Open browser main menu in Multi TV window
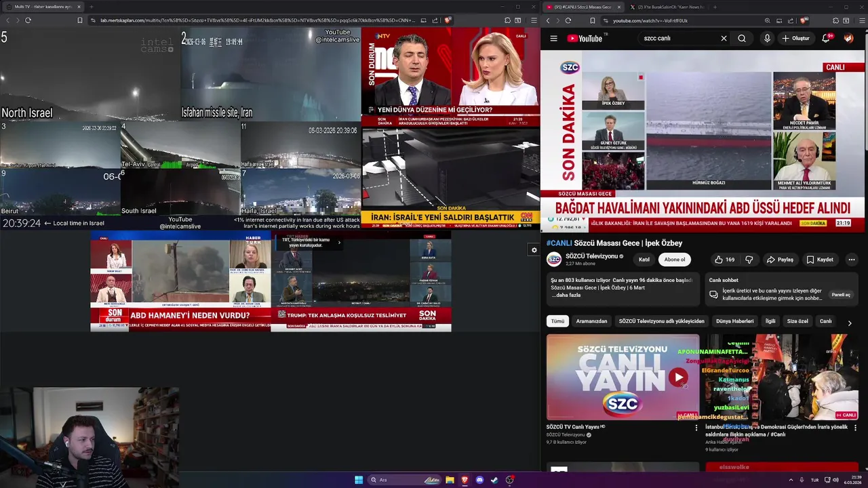Screen dimensions: 868x488 [534, 20]
